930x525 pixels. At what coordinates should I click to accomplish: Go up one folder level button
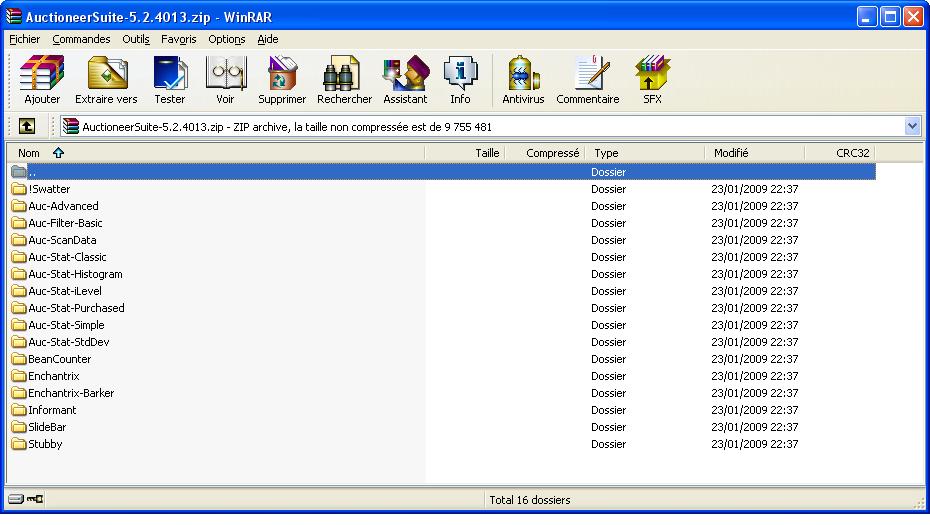pos(27,126)
